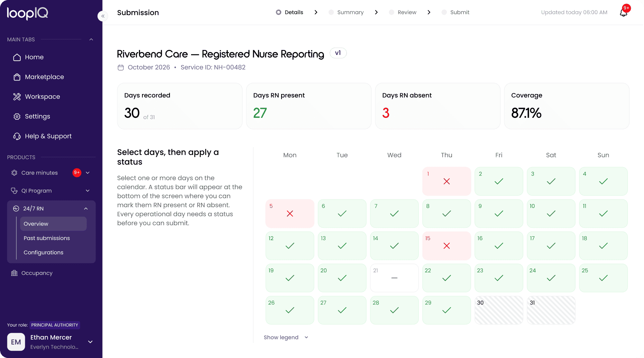Image resolution: width=644 pixels, height=358 pixels.
Task: Click the Workspace tools icon
Action: [17, 97]
